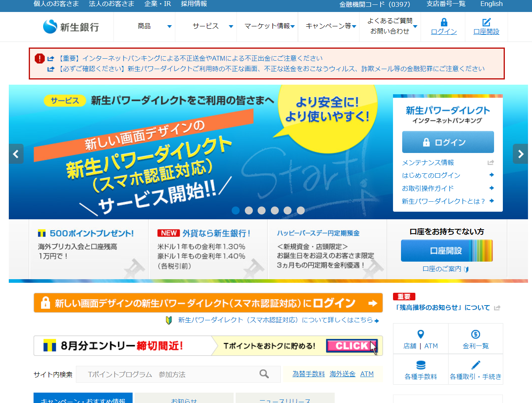Click the arrow at right end of orange banner
Screen dimensions: 532x403
pyautogui.click(x=372, y=303)
